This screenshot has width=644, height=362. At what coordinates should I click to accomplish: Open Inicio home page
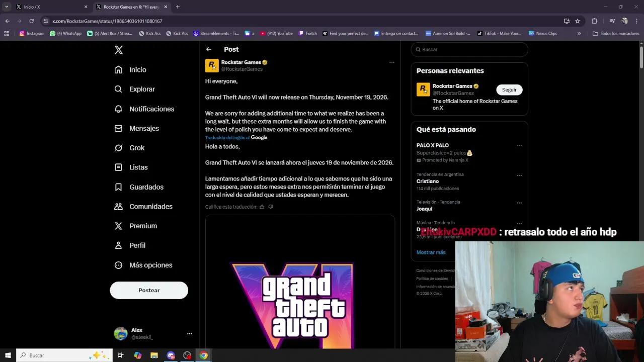pos(130,70)
